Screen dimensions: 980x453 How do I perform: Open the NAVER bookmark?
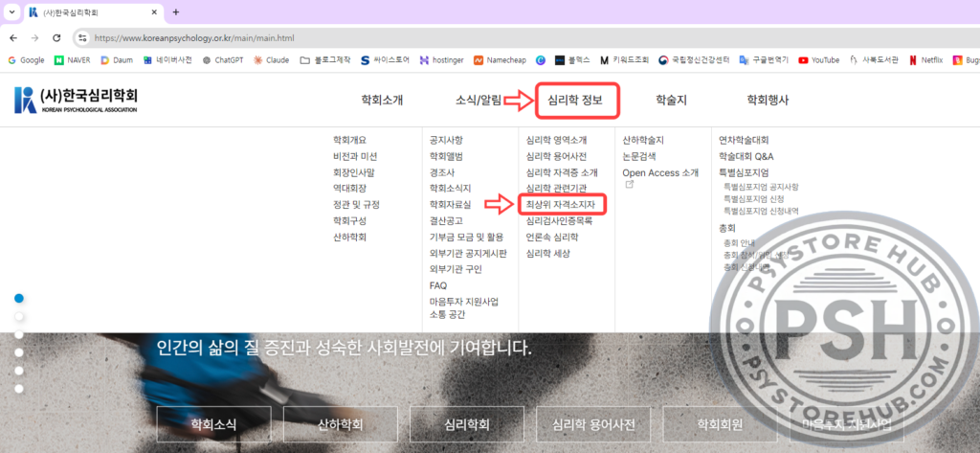click(72, 59)
